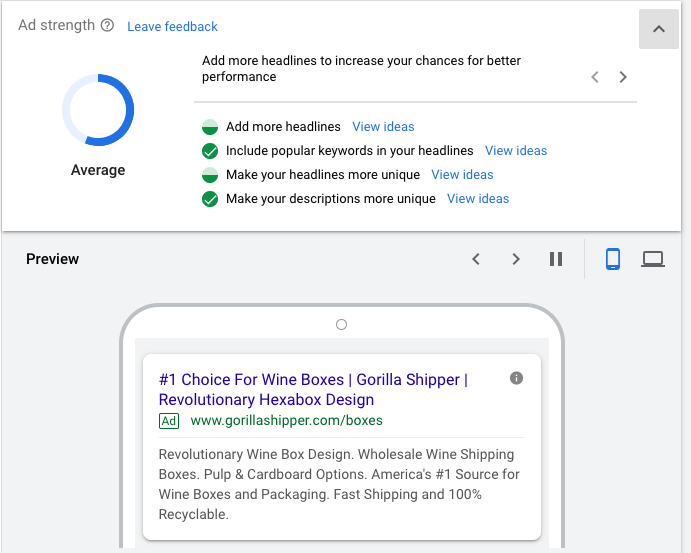Click the green Ad badge in the preview
The width and height of the screenshot is (691, 553).
point(169,421)
